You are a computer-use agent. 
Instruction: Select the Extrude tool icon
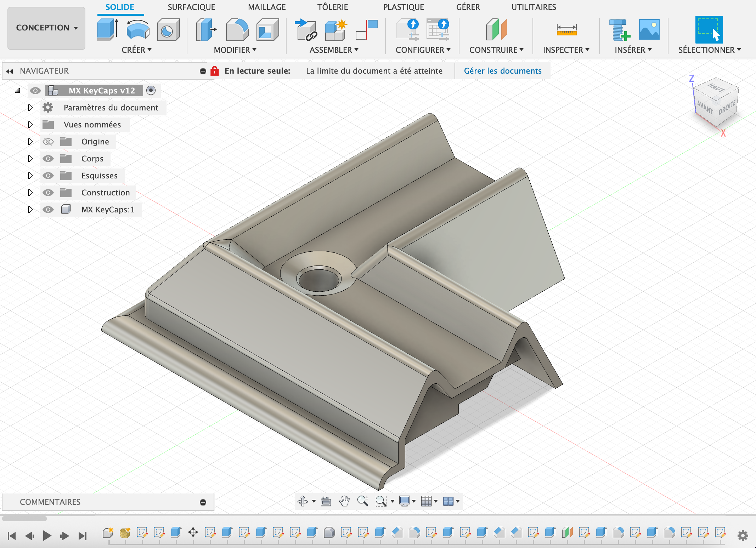[x=107, y=30]
